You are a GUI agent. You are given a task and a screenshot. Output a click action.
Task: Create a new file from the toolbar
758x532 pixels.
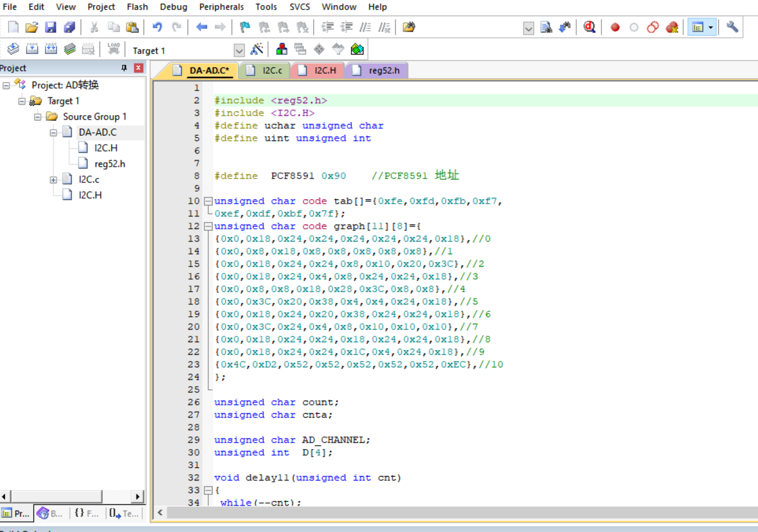(13, 27)
